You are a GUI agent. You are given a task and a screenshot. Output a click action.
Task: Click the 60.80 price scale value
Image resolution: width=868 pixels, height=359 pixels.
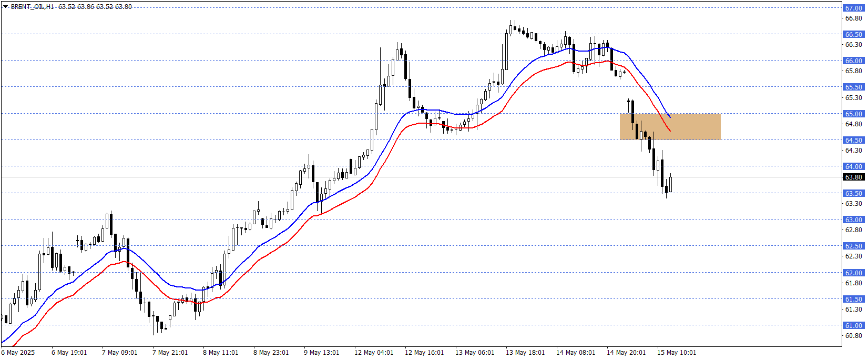[853, 336]
